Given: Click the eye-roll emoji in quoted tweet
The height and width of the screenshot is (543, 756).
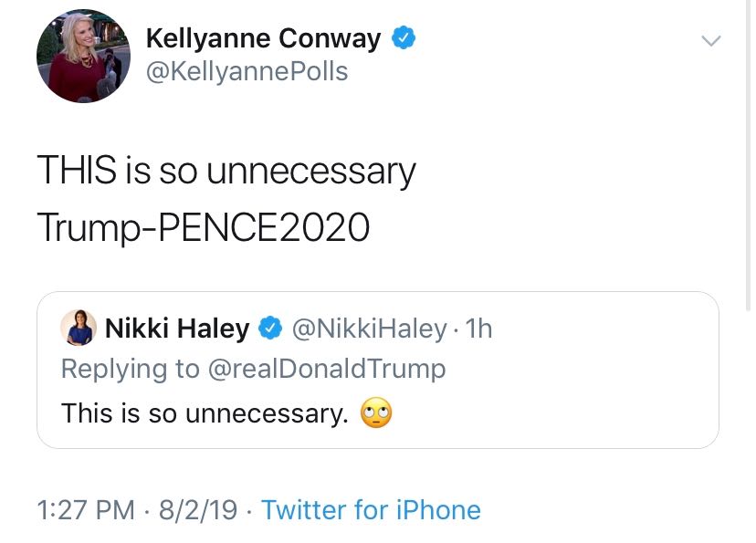Looking at the screenshot, I should coord(376,413).
